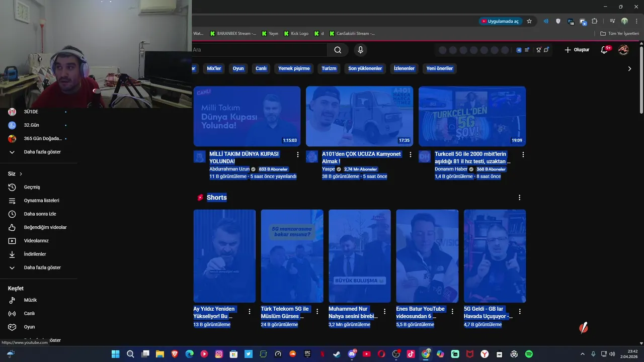Screen dimensions: 644x362
Task: Open the browser media control icon
Action: (612, 21)
